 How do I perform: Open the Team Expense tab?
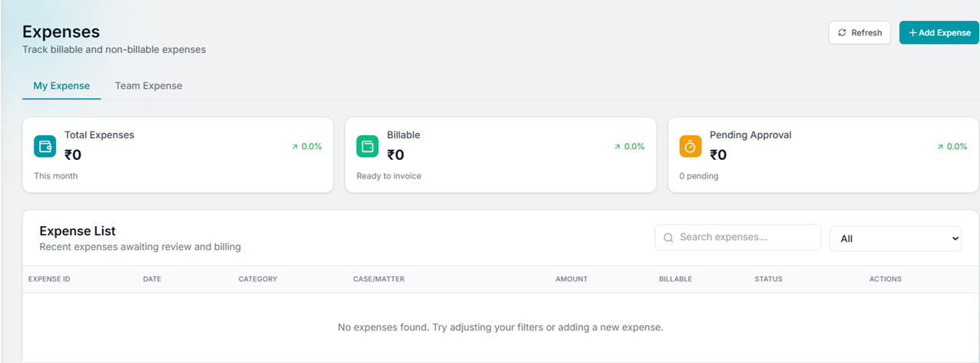(x=148, y=86)
